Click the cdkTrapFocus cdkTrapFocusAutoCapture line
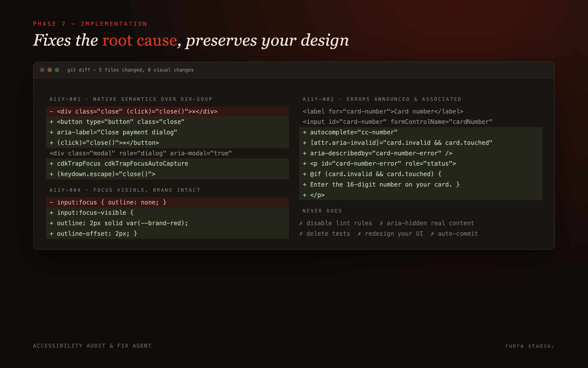Screen dimensions: 588x368 [x=167, y=164]
